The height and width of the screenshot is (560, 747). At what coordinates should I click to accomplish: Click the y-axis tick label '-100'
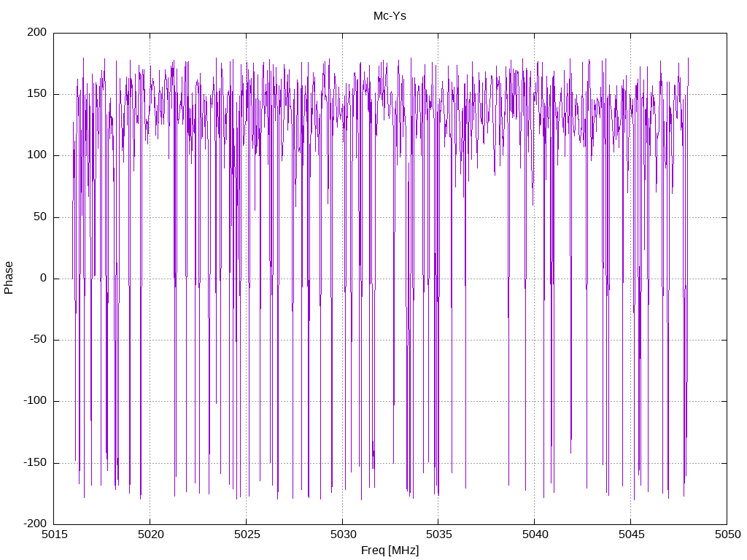click(35, 401)
